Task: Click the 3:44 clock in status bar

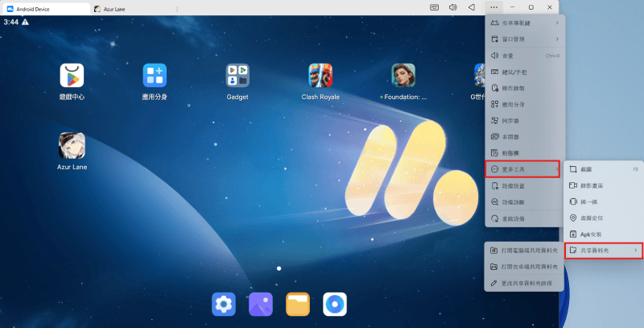Action: (x=11, y=23)
